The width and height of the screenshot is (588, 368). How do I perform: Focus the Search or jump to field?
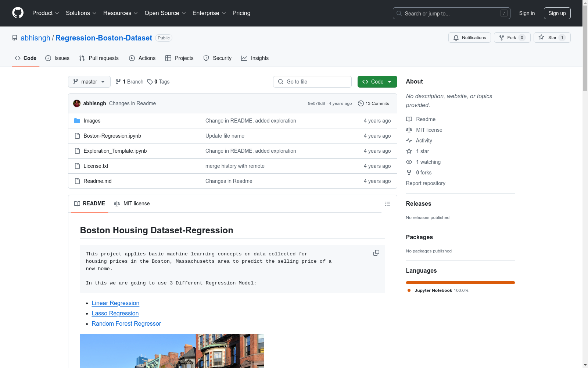coord(452,13)
